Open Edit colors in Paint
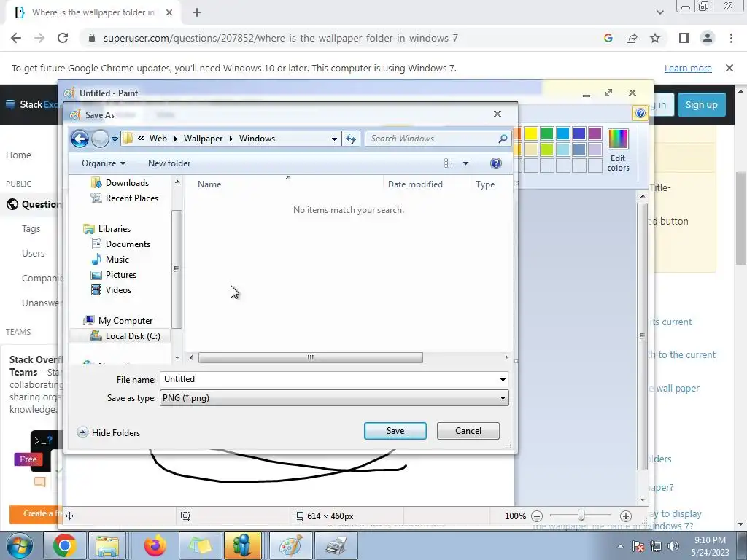Image resolution: width=747 pixels, height=560 pixels. (x=618, y=150)
